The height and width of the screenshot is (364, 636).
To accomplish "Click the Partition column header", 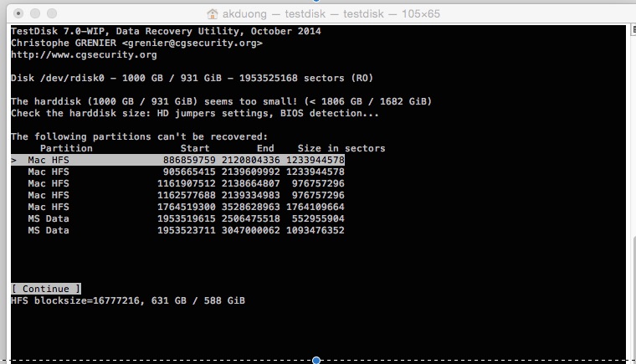I will [x=66, y=148].
